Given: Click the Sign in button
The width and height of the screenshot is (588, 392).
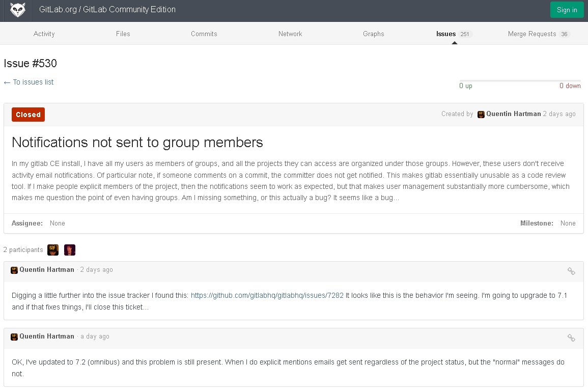Looking at the screenshot, I should click(x=567, y=10).
